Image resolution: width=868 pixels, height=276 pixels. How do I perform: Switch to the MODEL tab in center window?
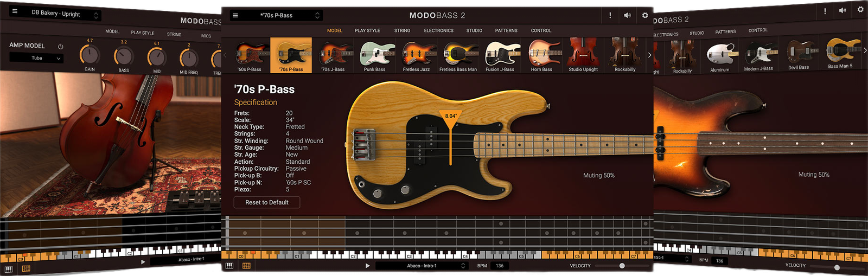pyautogui.click(x=335, y=30)
